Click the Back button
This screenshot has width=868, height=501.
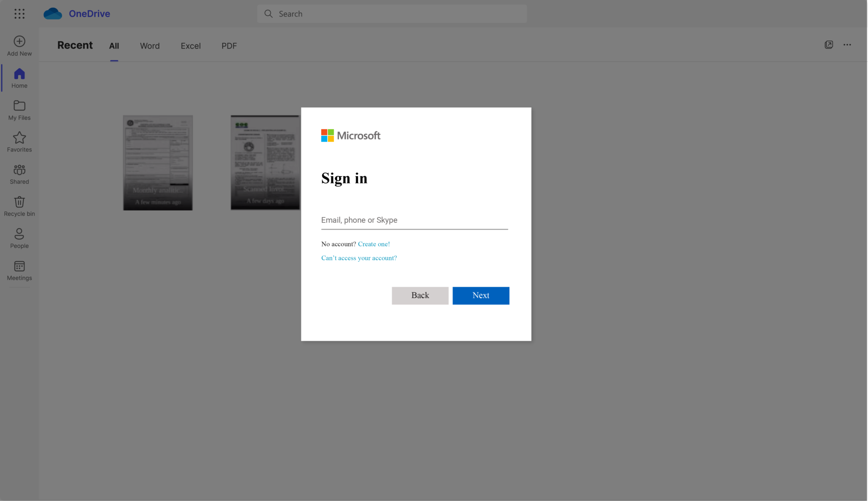[420, 296]
